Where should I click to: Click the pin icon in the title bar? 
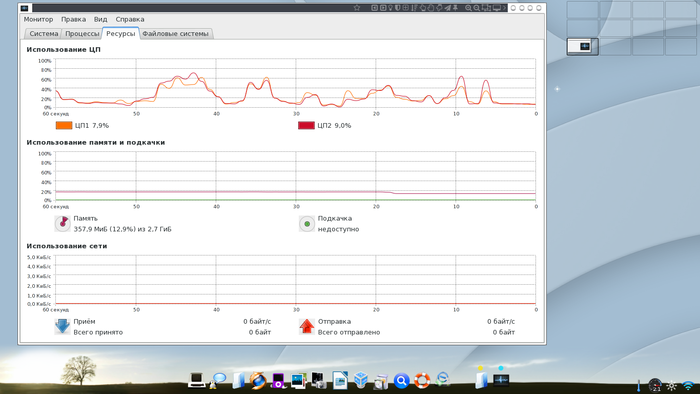(455, 8)
